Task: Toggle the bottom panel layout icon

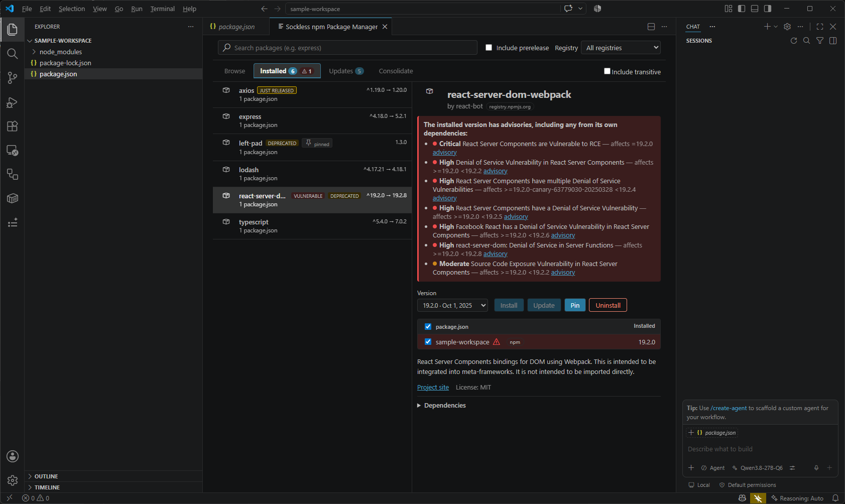Action: pyautogui.click(x=755, y=9)
